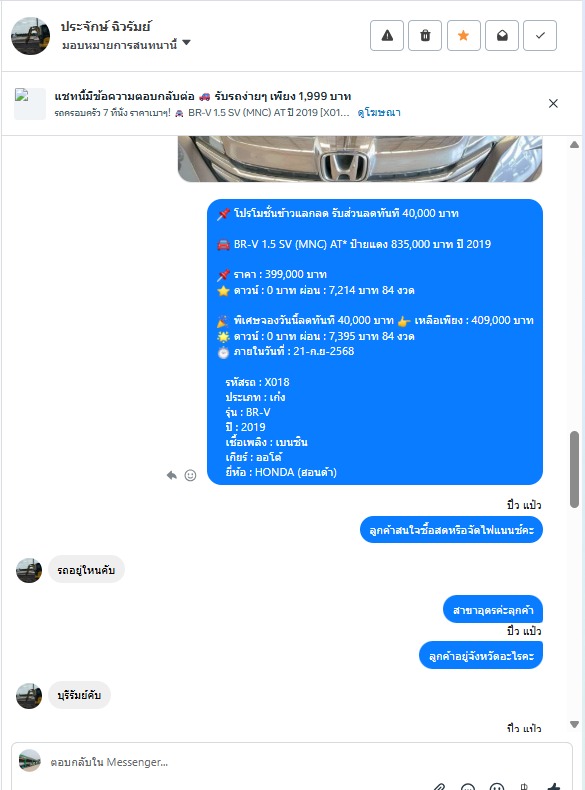The width and height of the screenshot is (585, 790).
Task: Report conversation with the warning triangle icon
Action: click(x=386, y=36)
